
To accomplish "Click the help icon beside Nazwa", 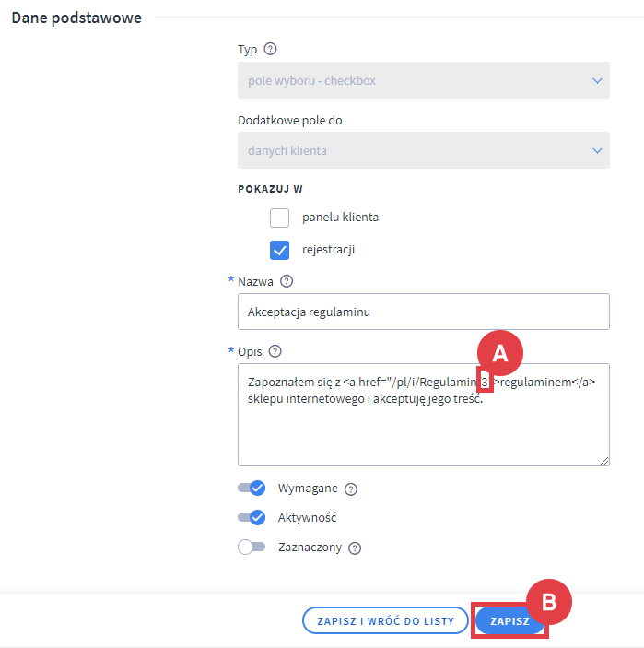I will (287, 281).
